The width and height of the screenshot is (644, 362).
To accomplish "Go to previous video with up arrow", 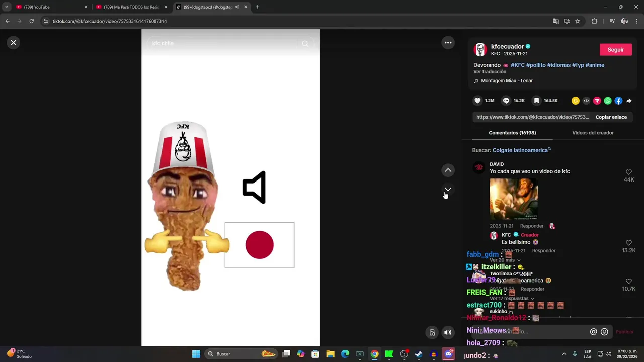I will pyautogui.click(x=448, y=170).
